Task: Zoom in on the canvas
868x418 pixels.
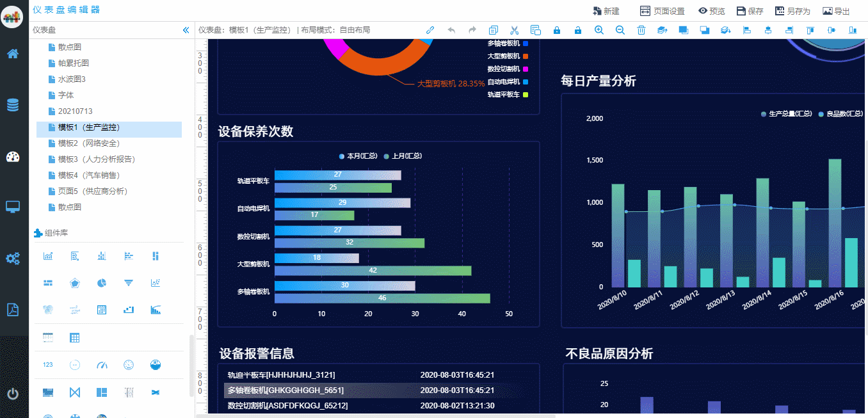Action: point(599,30)
